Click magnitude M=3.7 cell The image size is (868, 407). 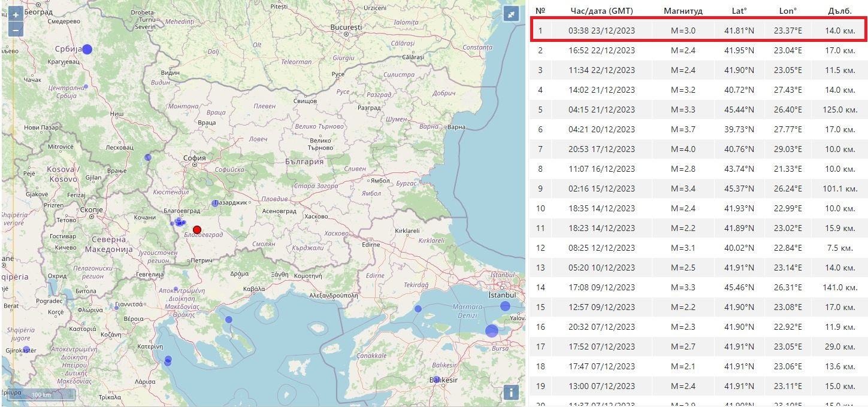[x=683, y=129]
